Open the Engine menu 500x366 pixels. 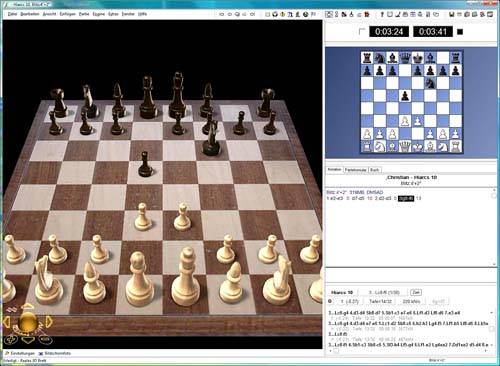(99, 14)
